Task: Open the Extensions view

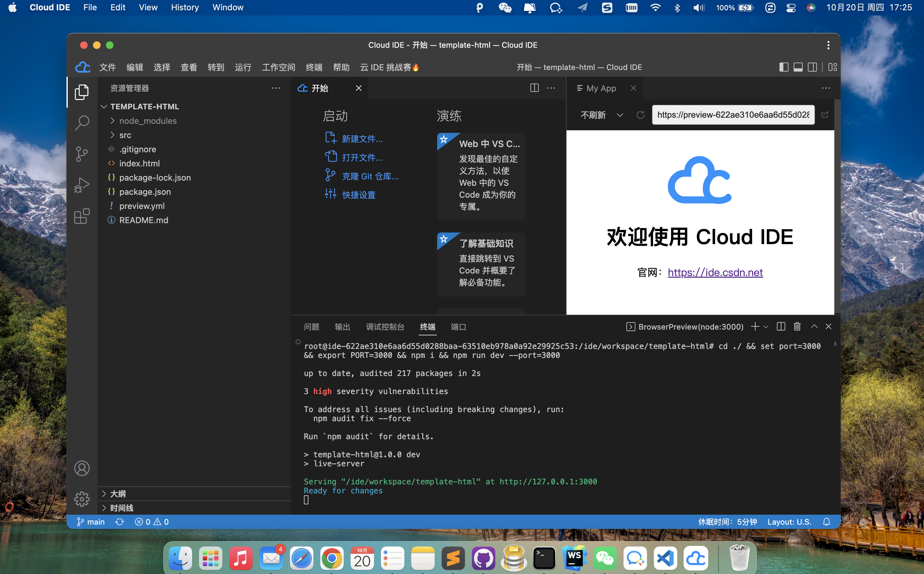Action: (x=82, y=216)
